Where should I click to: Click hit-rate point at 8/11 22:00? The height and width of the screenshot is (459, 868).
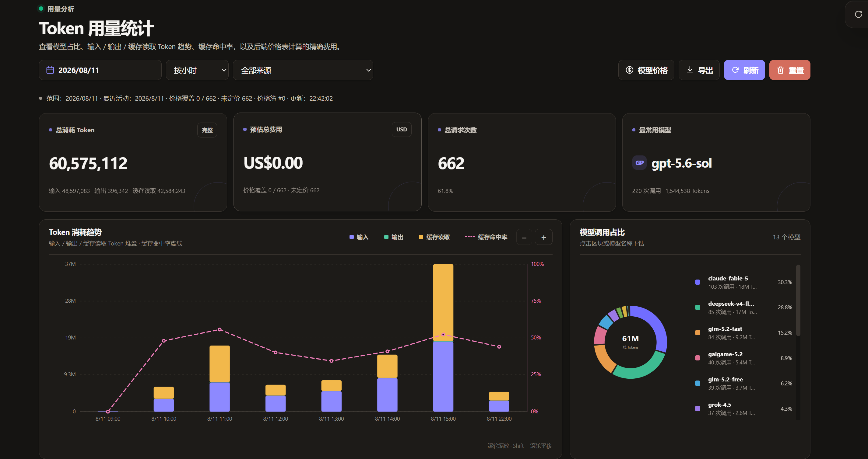pos(499,346)
